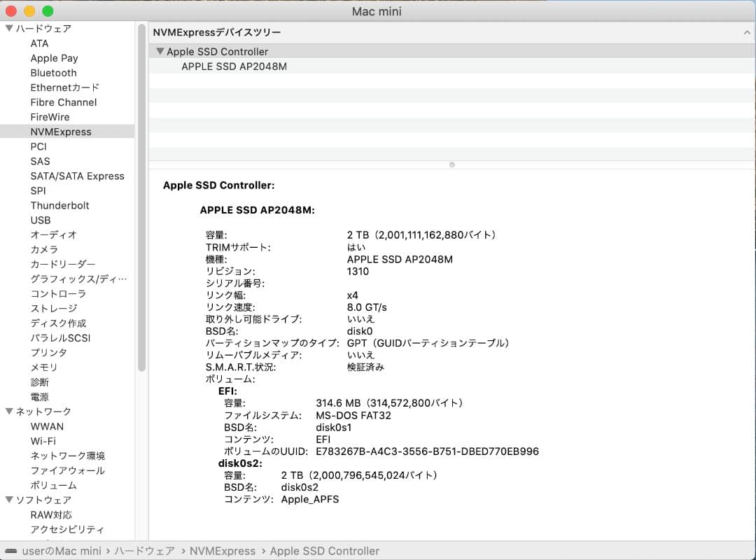The width and height of the screenshot is (756, 560).
Task: Click the EFI volume heading
Action: pos(227,391)
